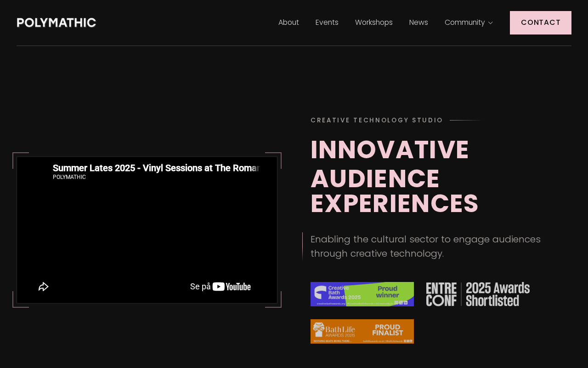Open the Workshops menu item
The image size is (588, 368).
coord(374,23)
